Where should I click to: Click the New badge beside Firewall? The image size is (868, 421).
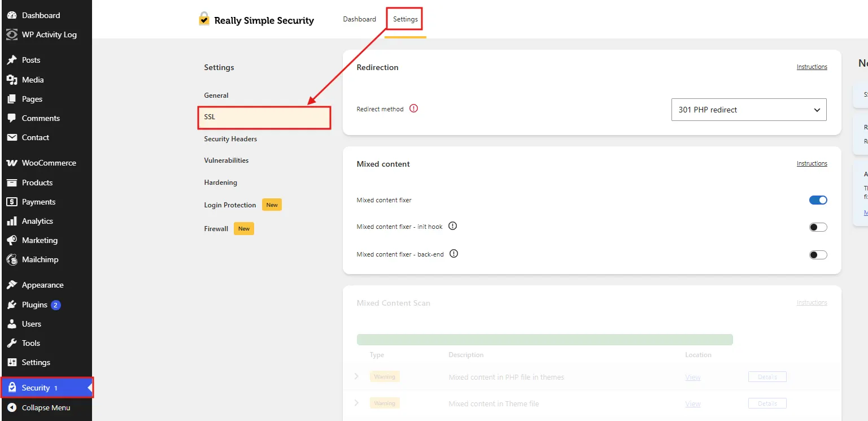[244, 228]
